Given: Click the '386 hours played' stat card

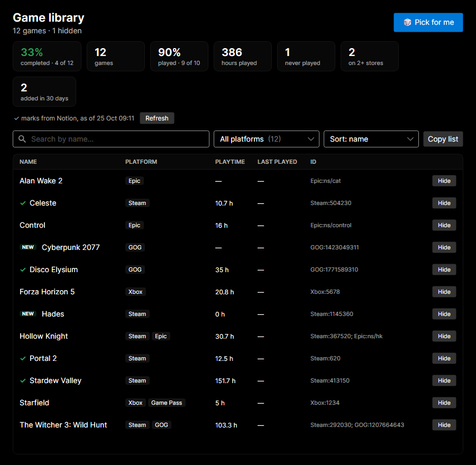Looking at the screenshot, I should tap(243, 57).
